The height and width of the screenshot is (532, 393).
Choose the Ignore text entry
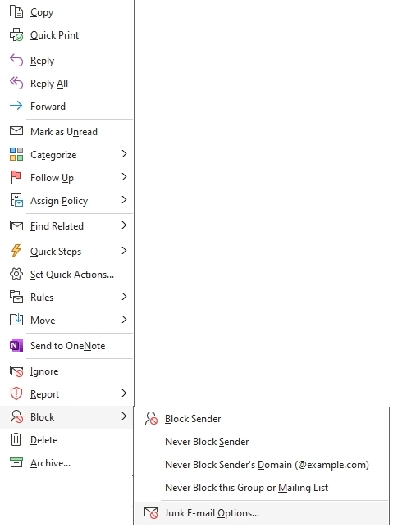(x=44, y=371)
